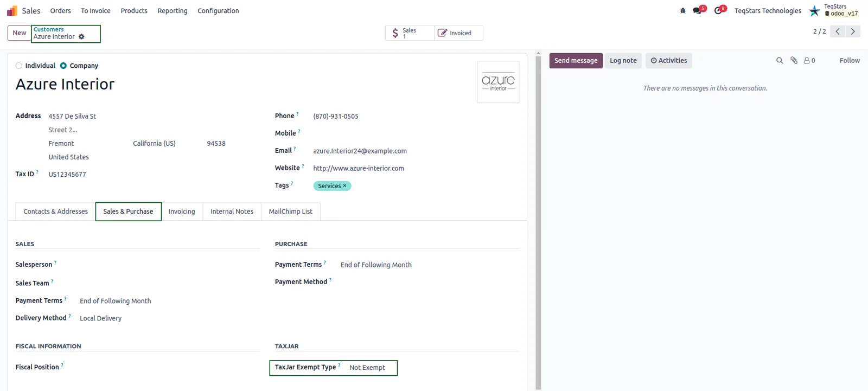Search messages with magnifier icon
Screen dimensions: 868x391
pos(780,61)
